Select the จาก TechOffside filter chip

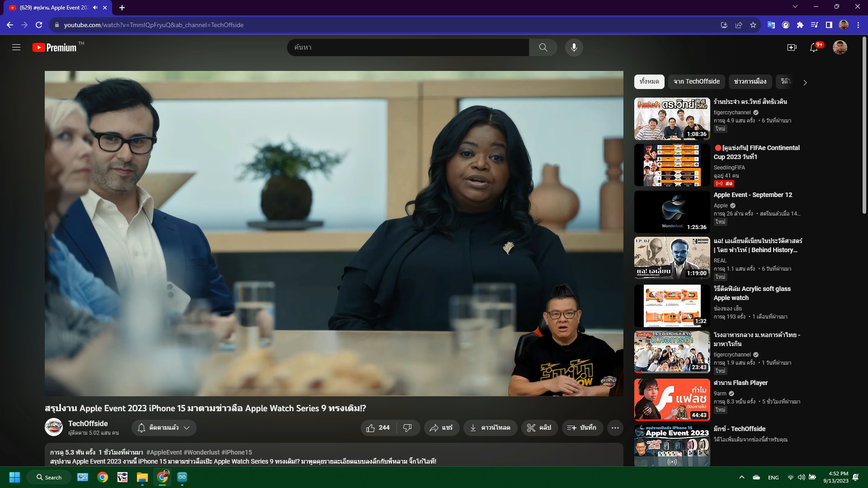coord(697,82)
